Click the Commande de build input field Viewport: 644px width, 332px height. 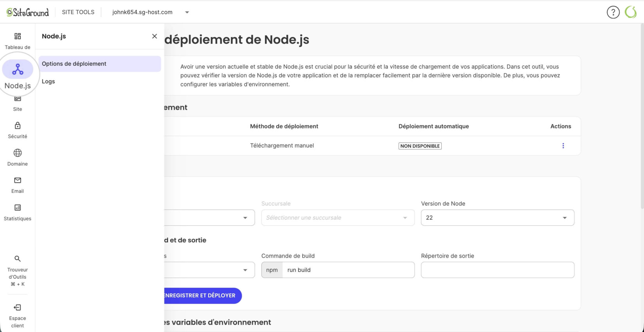[x=348, y=270]
